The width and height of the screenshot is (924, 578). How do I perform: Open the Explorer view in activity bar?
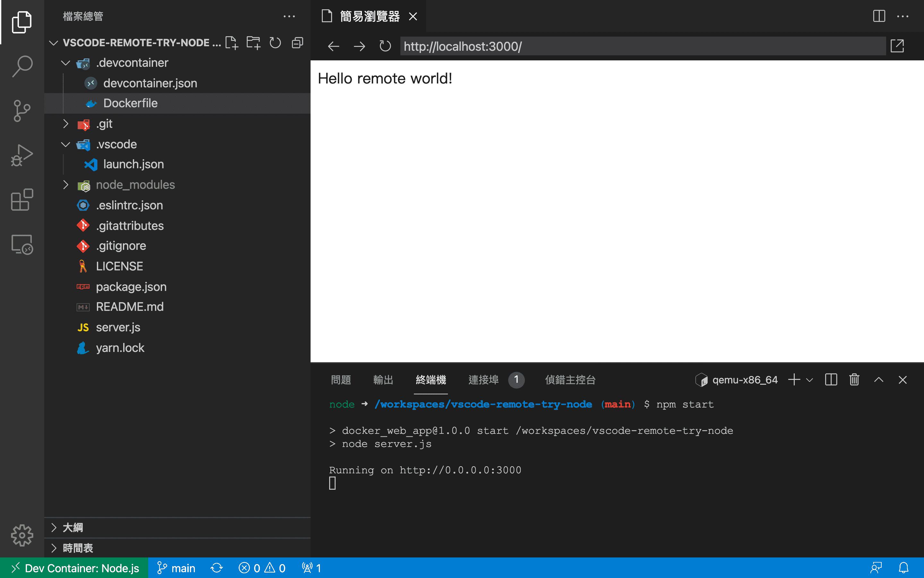pos(22,22)
